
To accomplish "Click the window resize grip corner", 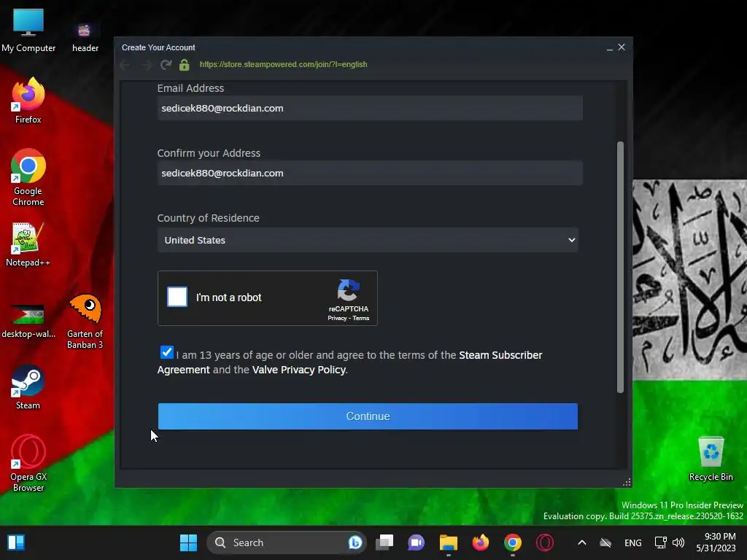I will [x=627, y=482].
